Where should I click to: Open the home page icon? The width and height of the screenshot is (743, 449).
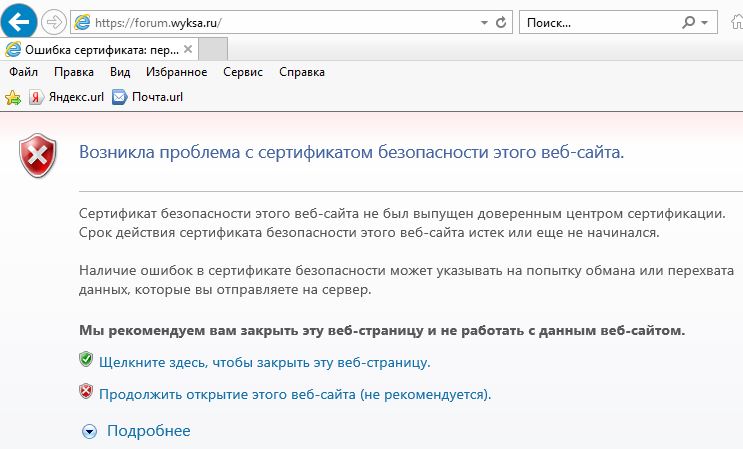[x=737, y=22]
